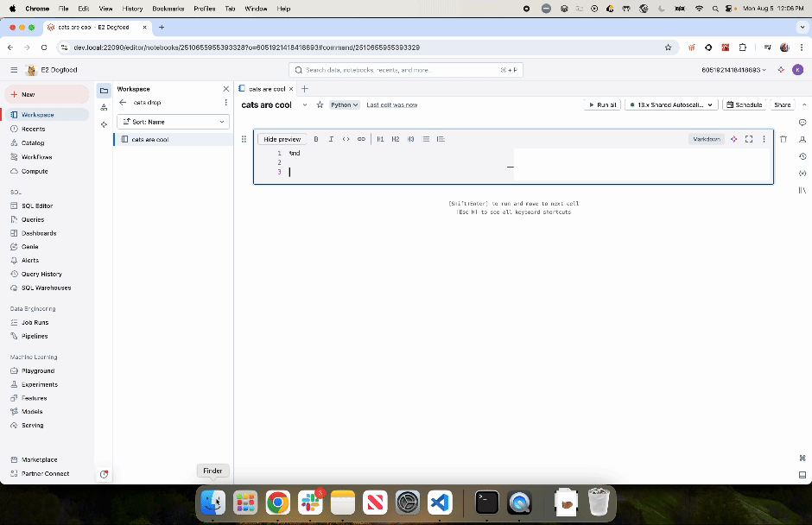Screen dimensions: 812x525
Task: Expand the cell to full screen
Action: click(749, 139)
